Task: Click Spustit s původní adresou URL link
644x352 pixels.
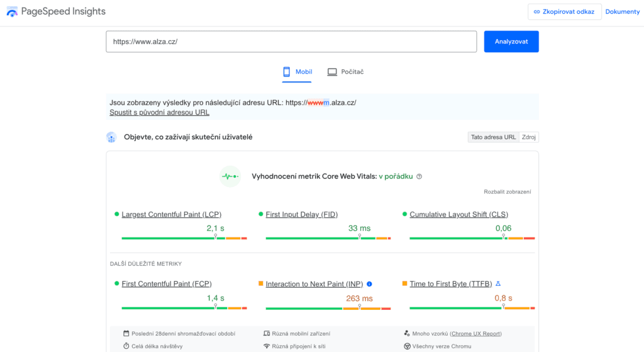Action: 159,112
